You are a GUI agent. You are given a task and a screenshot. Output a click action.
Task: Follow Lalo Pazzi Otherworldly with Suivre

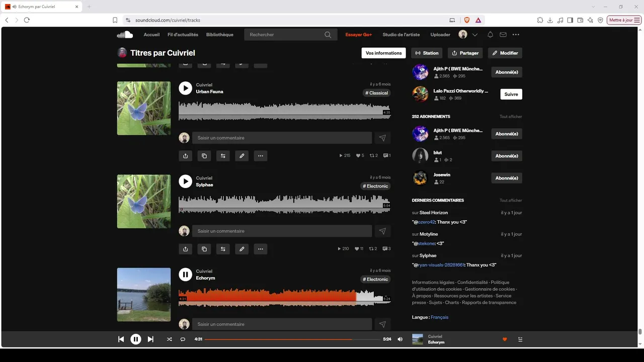(511, 94)
